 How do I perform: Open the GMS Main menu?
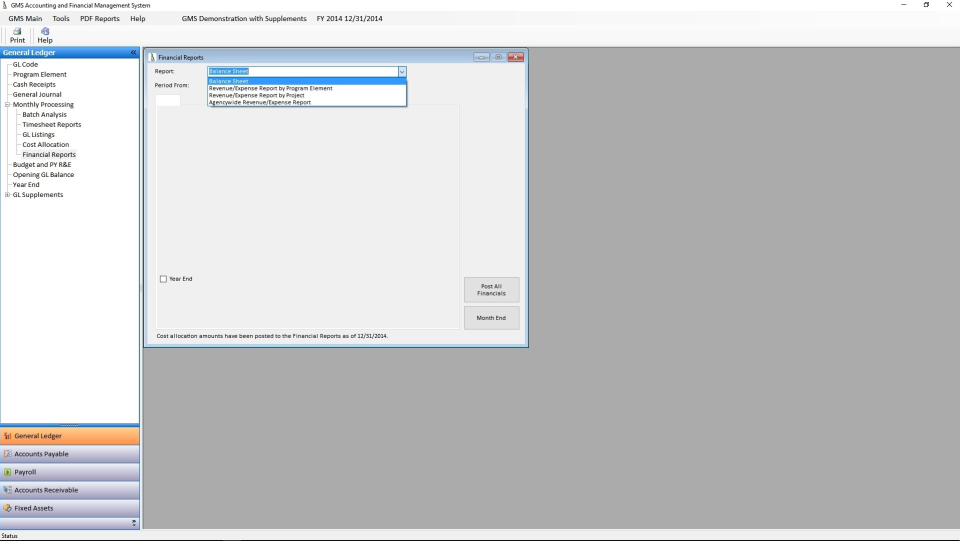[25, 18]
